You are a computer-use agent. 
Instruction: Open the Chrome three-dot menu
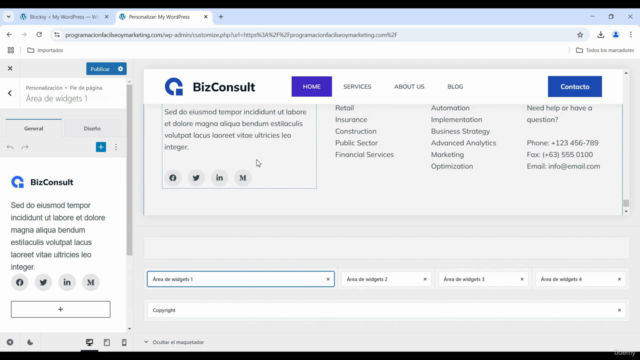pyautogui.click(x=631, y=35)
